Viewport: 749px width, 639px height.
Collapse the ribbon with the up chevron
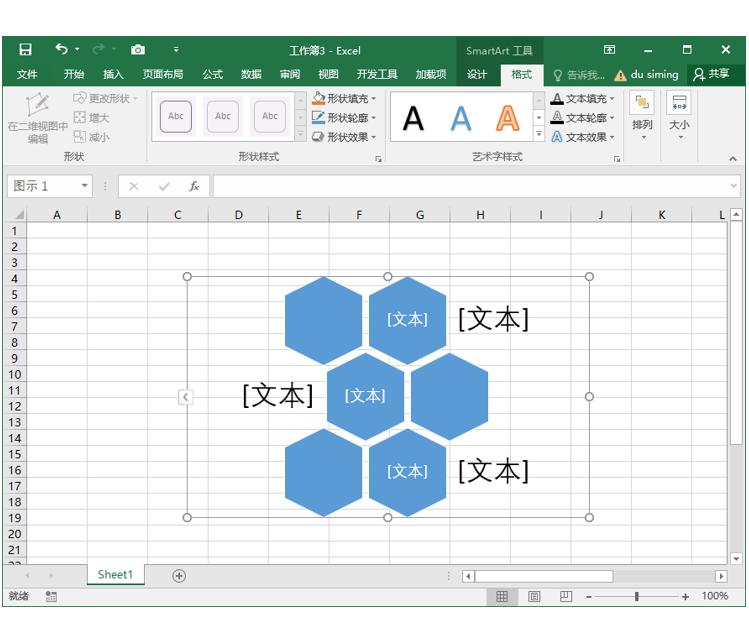click(733, 159)
